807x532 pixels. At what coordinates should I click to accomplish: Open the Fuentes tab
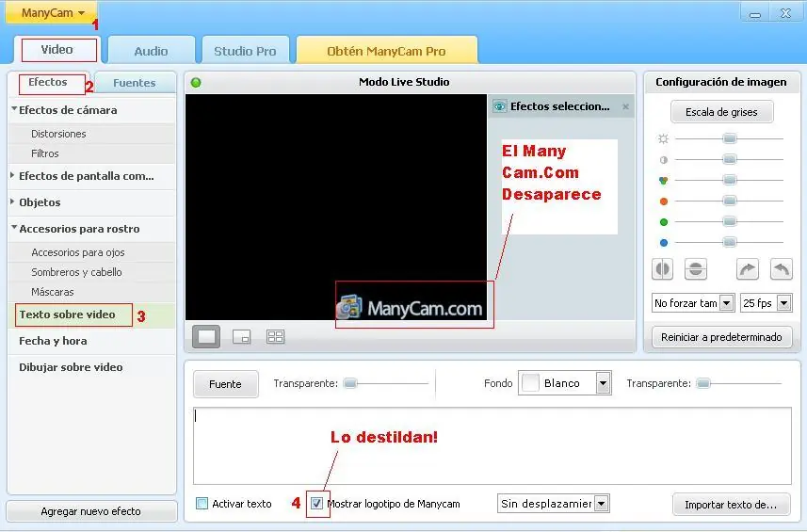coord(135,83)
